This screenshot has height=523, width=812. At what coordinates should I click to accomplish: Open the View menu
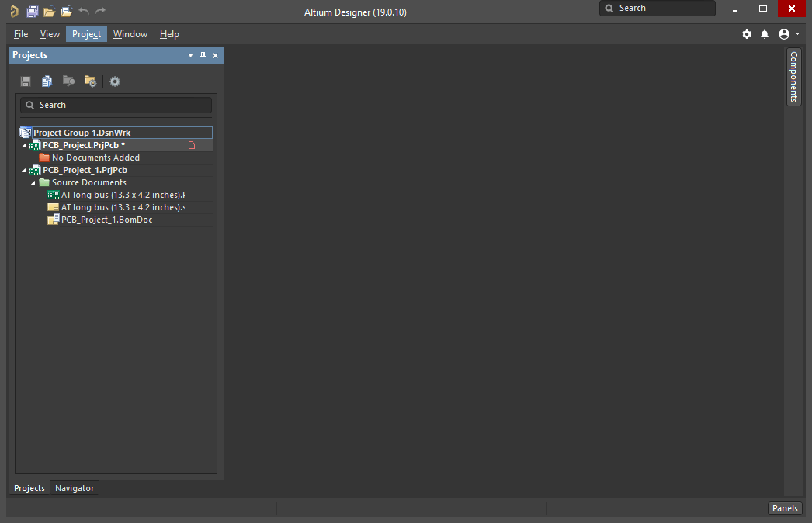[x=50, y=34]
